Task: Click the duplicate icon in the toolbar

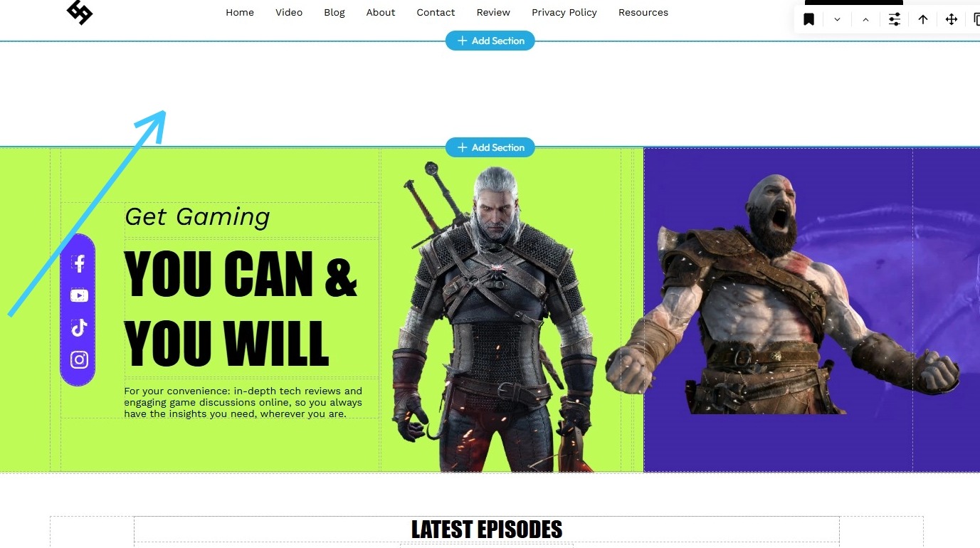Action: (976, 19)
